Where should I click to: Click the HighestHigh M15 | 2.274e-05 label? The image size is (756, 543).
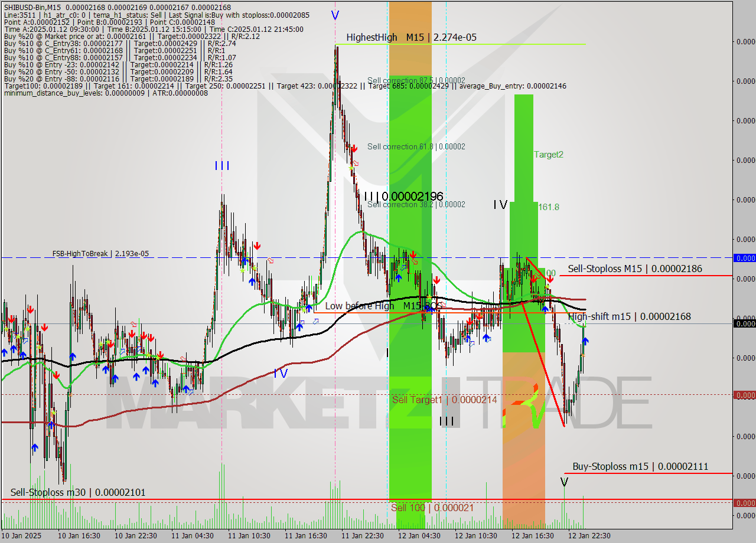coord(411,37)
